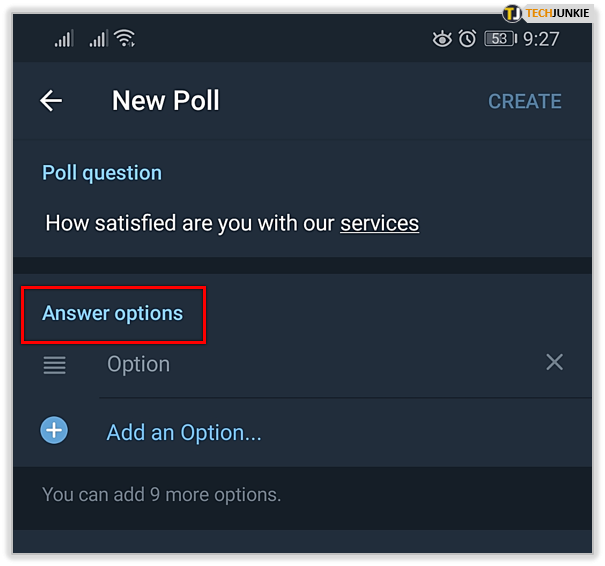Image resolution: width=605 pixels, height=566 pixels.
Task: Click the poll question text field
Action: click(232, 223)
